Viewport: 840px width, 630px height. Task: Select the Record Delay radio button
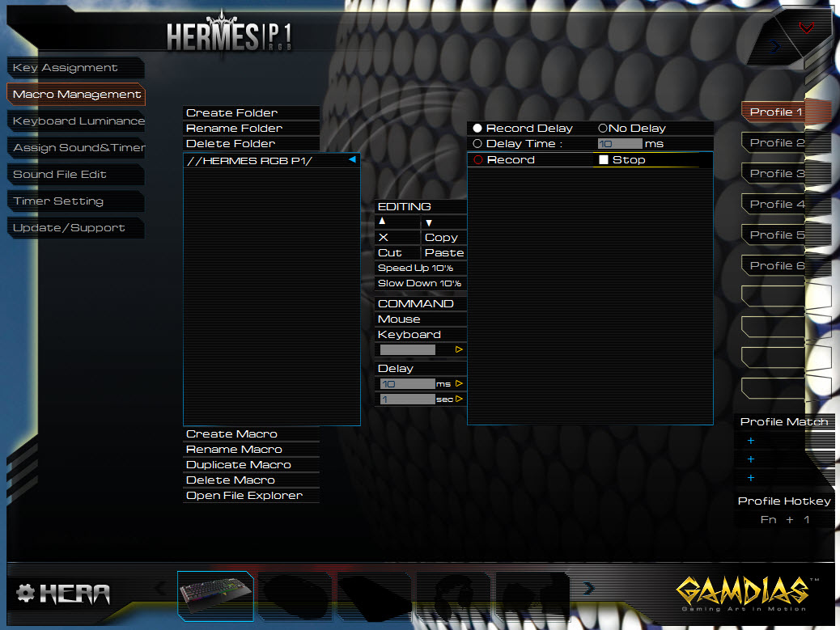pyautogui.click(x=477, y=128)
